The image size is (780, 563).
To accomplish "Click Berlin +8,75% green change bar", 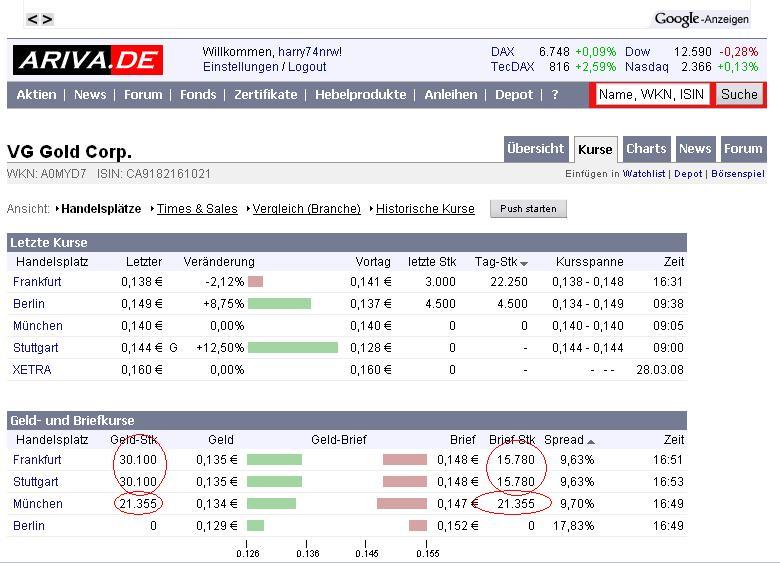I will click(x=280, y=304).
